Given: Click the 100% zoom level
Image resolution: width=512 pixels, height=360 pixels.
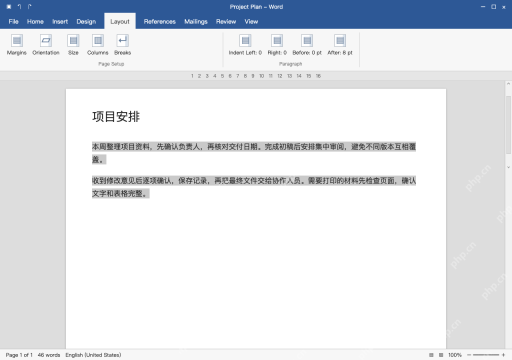Looking at the screenshot, I should tap(455, 355).
